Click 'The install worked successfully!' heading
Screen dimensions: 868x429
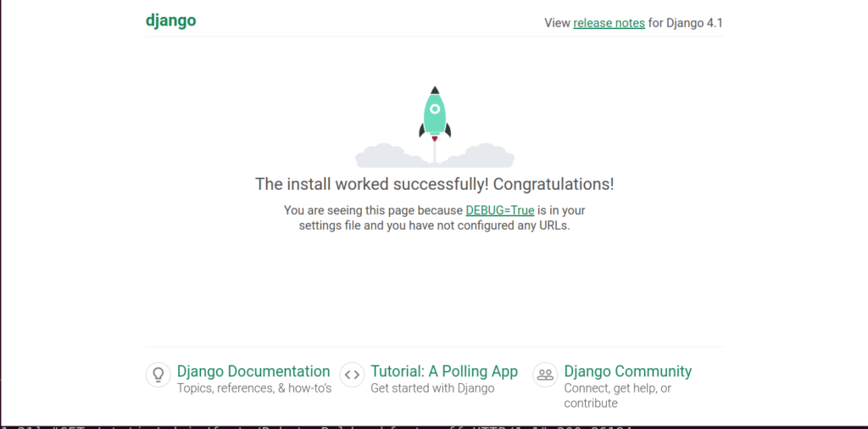tap(372, 184)
